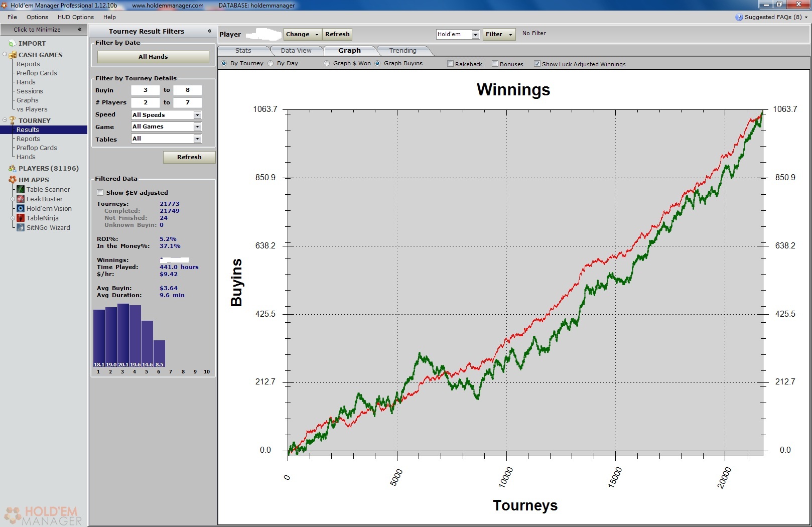Click Hold'em Manager title bar logo
Image resolution: width=812 pixels, height=527 pixels.
[5, 5]
